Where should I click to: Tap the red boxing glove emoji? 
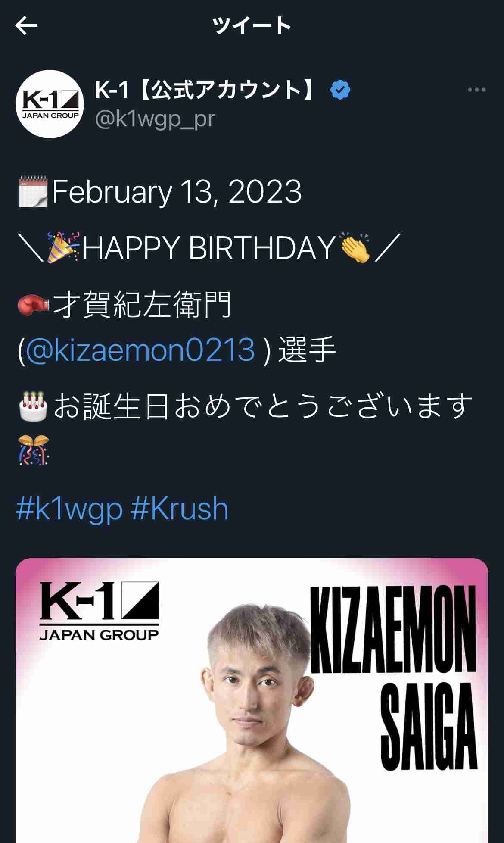pos(34,304)
